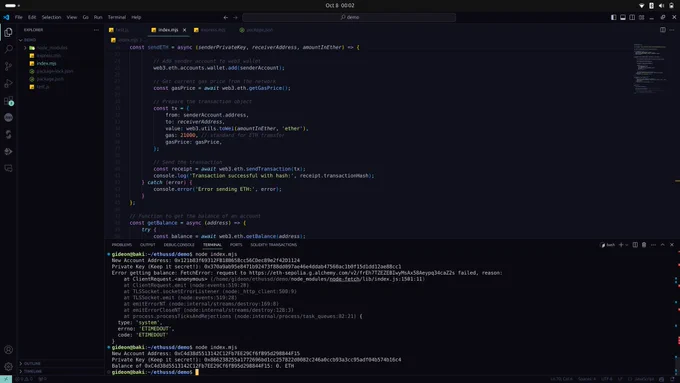Open the Go menu
Image resolution: width=680 pixels, height=383 pixels.
click(85, 17)
